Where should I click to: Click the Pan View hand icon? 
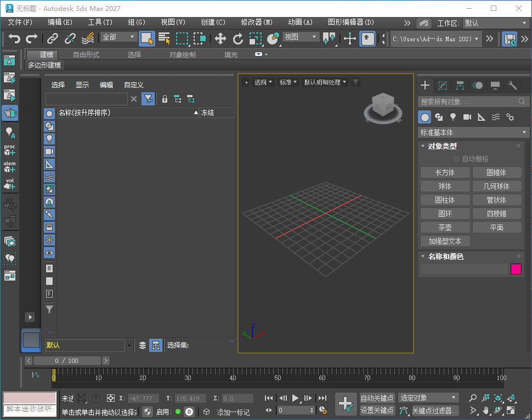point(486,411)
